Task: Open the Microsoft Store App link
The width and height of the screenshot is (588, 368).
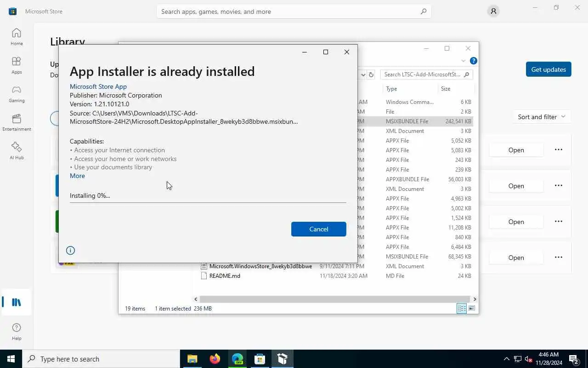Action: pos(98,86)
